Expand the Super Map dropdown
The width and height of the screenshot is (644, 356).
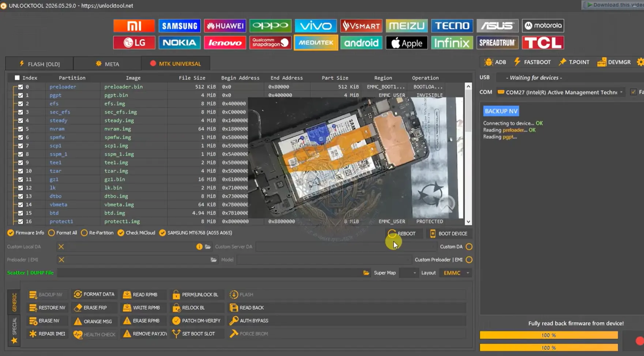(x=408, y=273)
